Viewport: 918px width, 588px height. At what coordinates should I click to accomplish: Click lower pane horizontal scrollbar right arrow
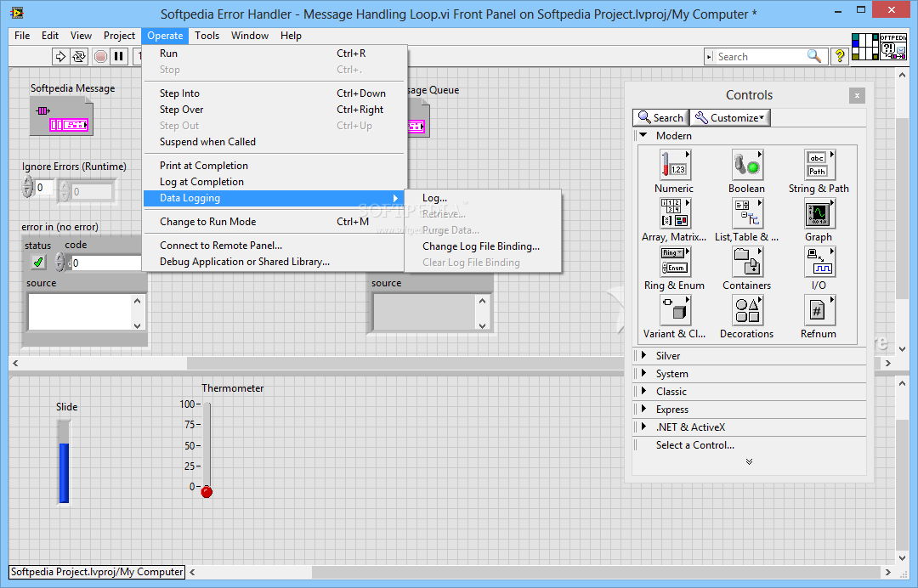coord(888,572)
